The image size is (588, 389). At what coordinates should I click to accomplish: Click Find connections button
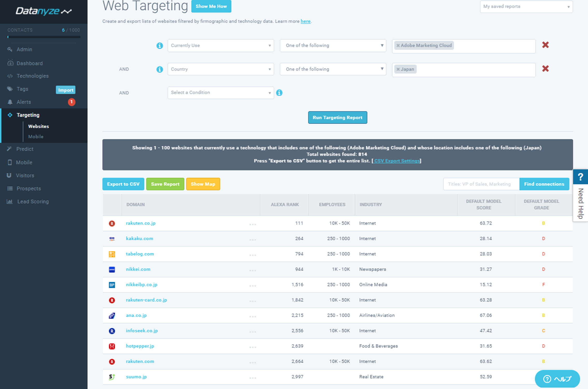tap(544, 184)
